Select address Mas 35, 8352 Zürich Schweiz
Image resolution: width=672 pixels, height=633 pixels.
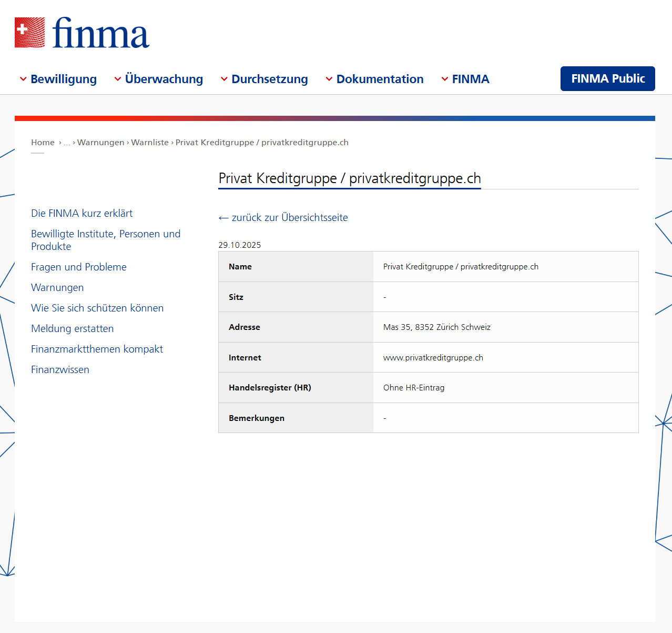(x=437, y=327)
